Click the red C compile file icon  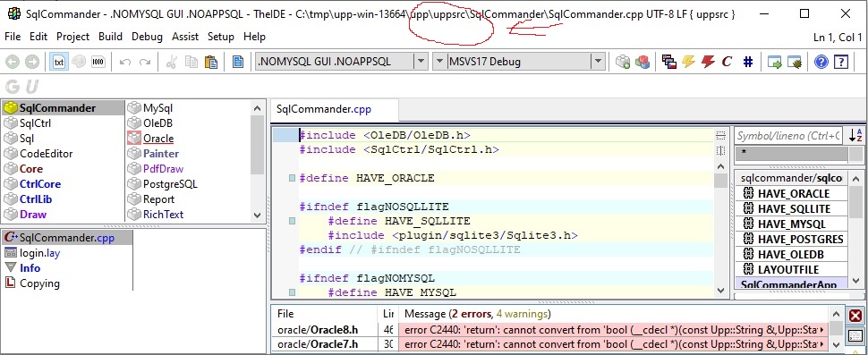[727, 62]
